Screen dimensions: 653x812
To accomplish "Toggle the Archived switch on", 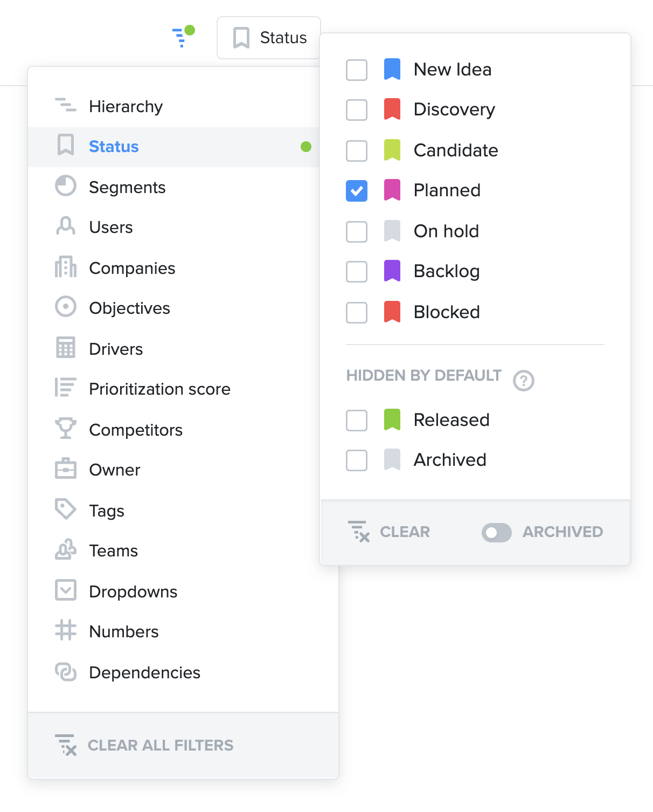I will pyautogui.click(x=497, y=533).
